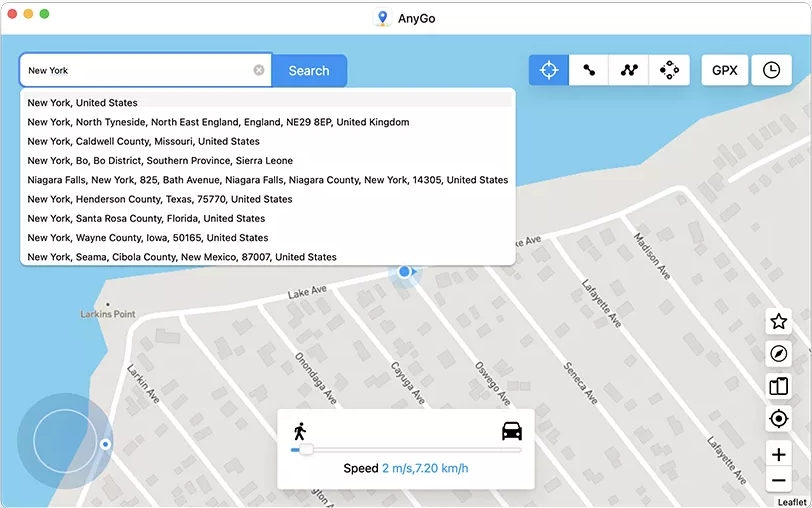Click the Larkin Ave street label
Screen dimensions: 812x508
[x=143, y=384]
